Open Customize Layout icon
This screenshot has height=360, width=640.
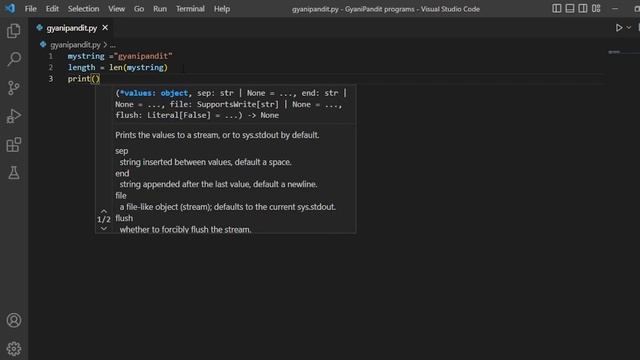pyautogui.click(x=596, y=9)
